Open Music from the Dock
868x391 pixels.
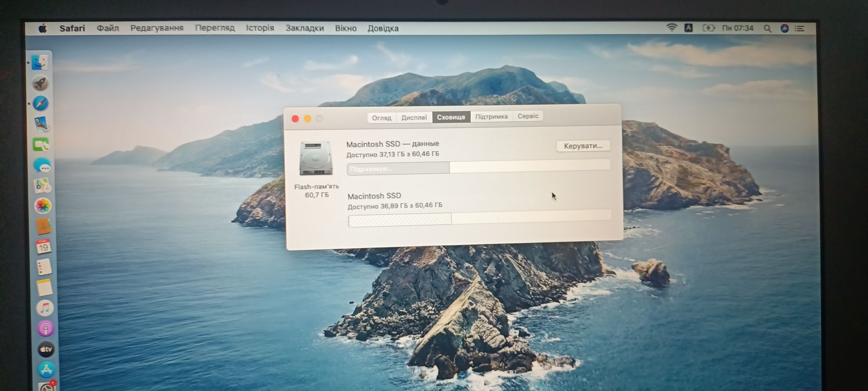coord(45,308)
